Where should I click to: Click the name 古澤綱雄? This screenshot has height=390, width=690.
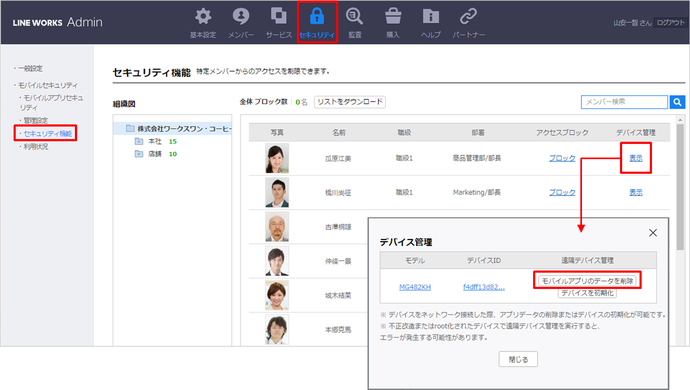pyautogui.click(x=338, y=227)
